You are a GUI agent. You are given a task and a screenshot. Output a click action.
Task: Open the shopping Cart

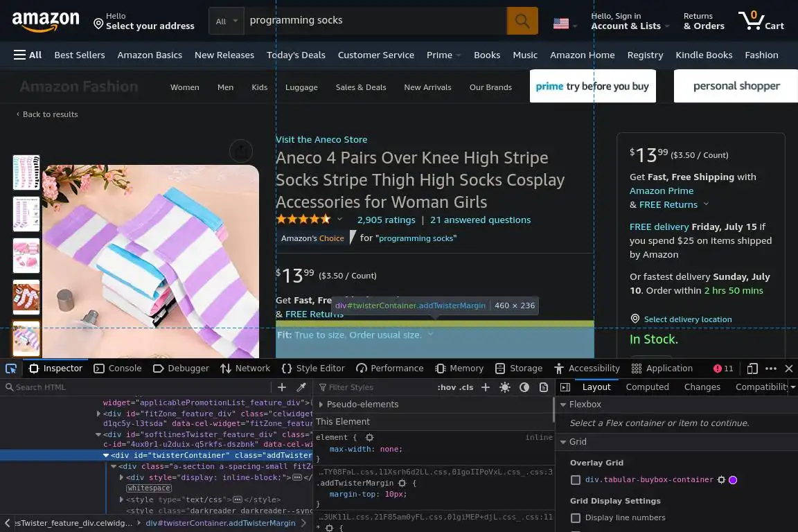click(x=761, y=21)
